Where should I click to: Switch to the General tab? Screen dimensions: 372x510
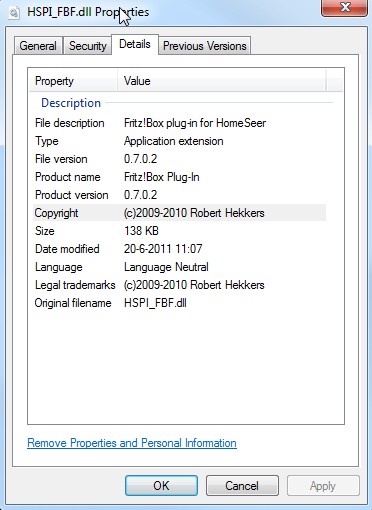point(38,46)
